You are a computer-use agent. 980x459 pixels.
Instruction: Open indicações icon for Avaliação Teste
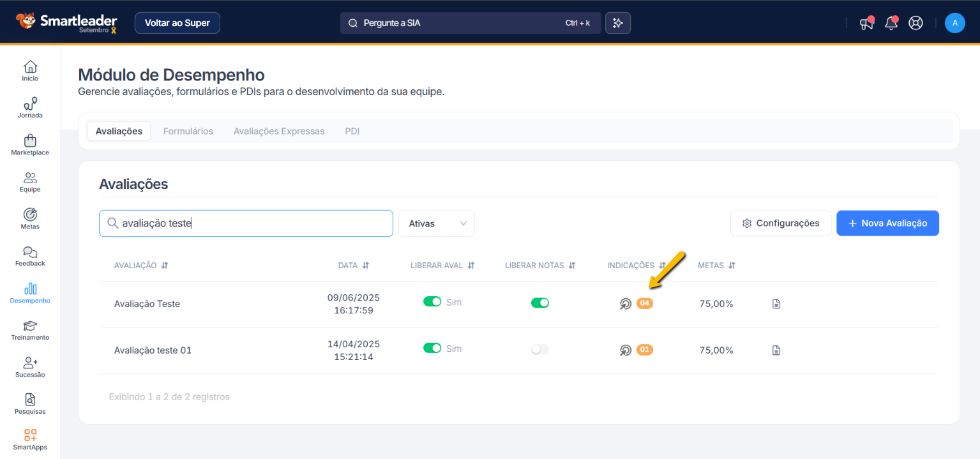(626, 304)
